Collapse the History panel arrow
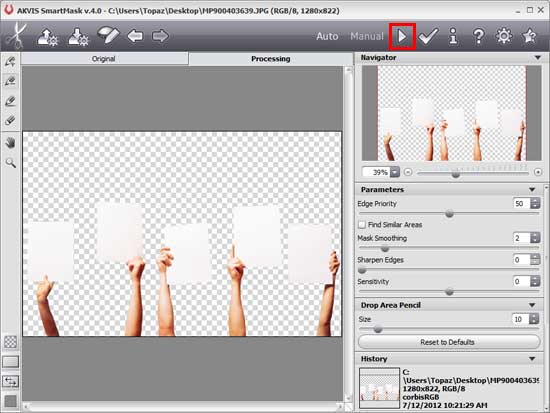 (x=532, y=359)
